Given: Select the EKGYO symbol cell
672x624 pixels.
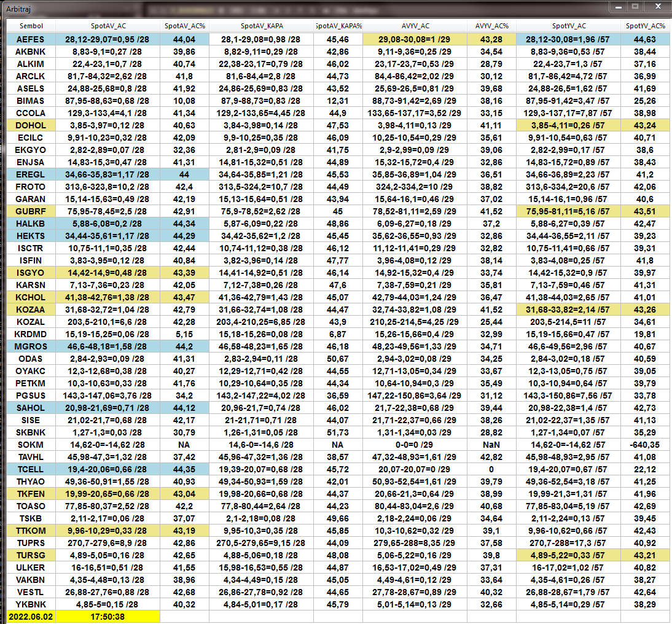Looking at the screenshot, I should coord(31,150).
